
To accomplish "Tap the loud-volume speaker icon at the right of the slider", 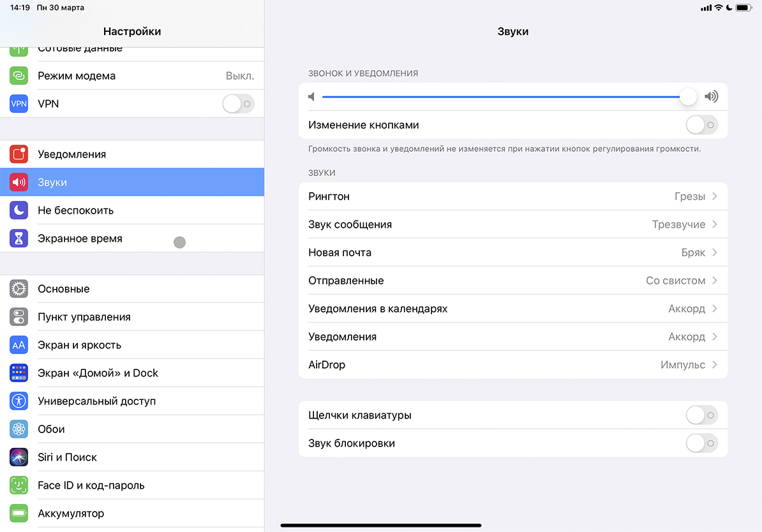I will click(x=712, y=96).
